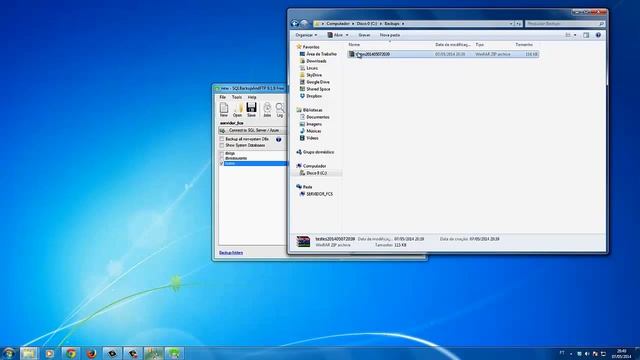This screenshot has height=360, width=640.
Task: Click the Log magnifier icon in SQLBackupAndFTP
Action: pos(280,109)
